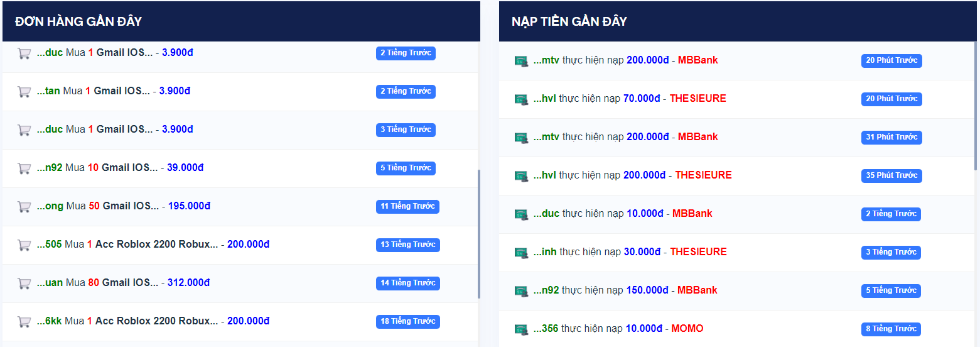The width and height of the screenshot is (980, 347).
Task: Click the 8 Tiếng Trước time badge
Action: pyautogui.click(x=891, y=329)
